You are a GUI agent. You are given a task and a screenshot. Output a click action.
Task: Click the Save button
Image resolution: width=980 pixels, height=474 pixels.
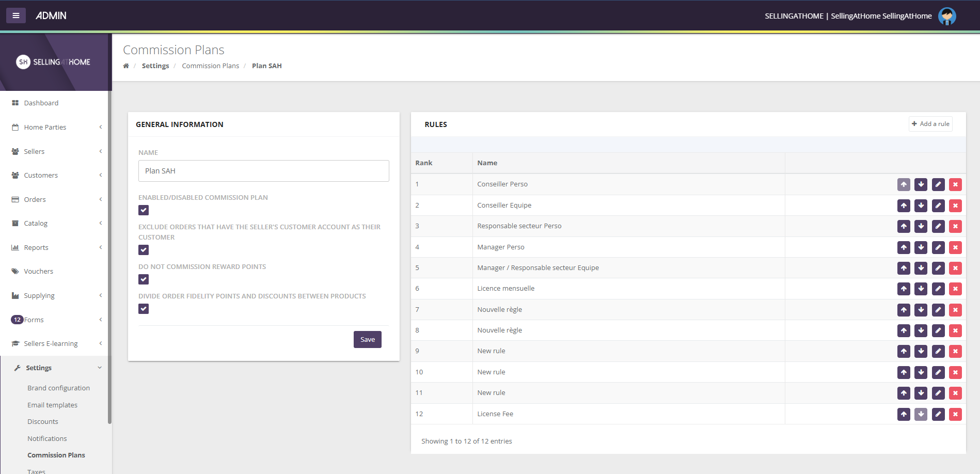click(367, 339)
